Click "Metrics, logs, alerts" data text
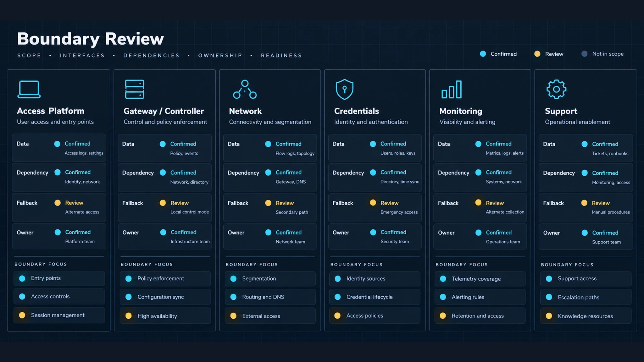644x362 pixels. (505, 153)
